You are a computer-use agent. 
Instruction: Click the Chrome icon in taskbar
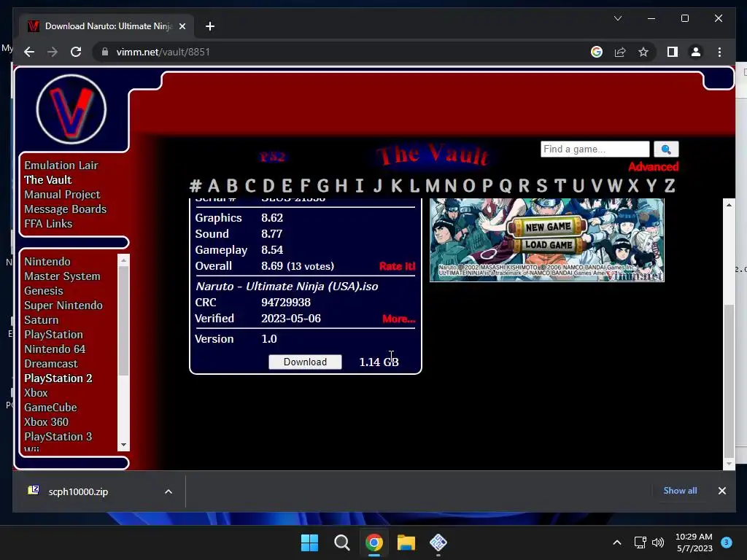pos(374,542)
